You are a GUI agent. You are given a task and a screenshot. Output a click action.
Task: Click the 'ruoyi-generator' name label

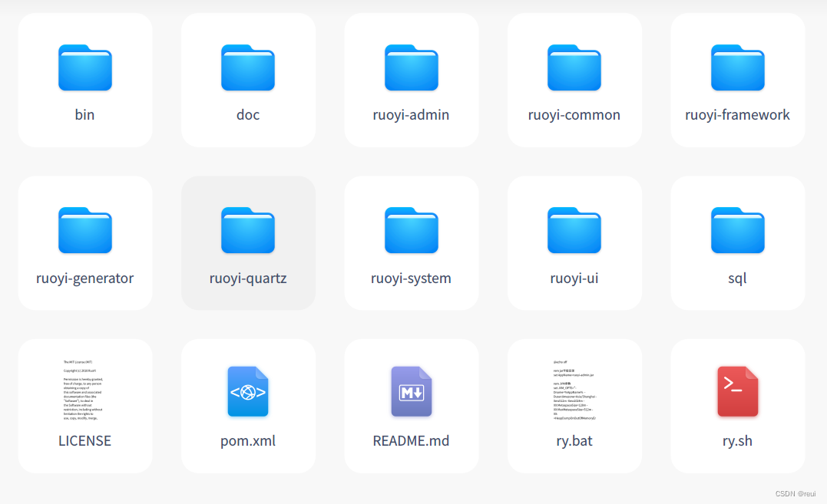(85, 278)
